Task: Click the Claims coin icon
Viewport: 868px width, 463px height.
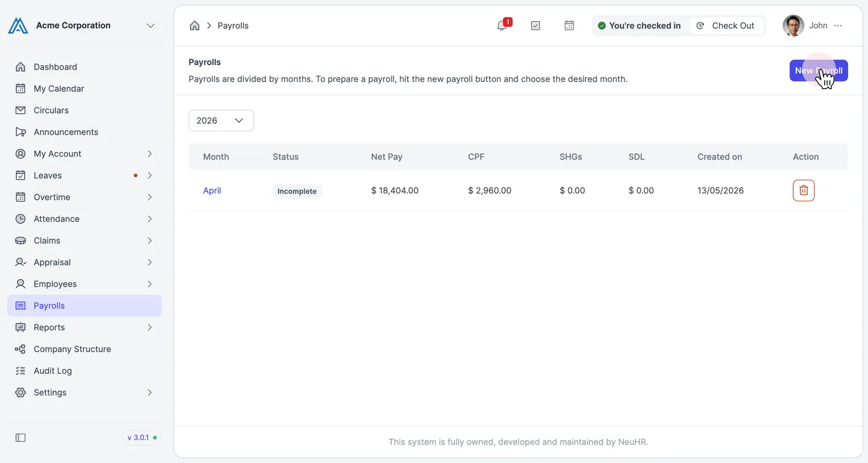Action: tap(20, 241)
